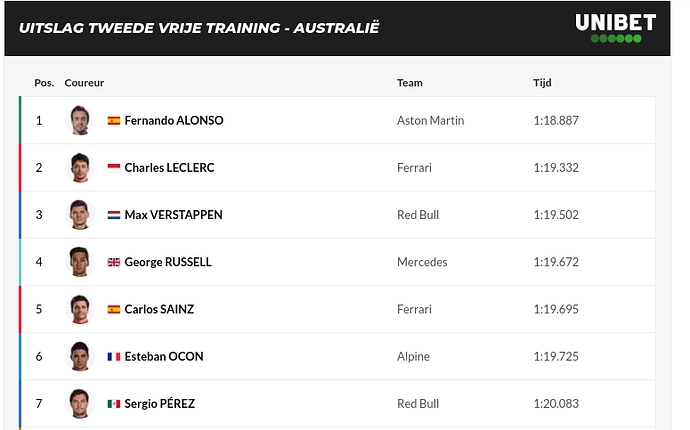Click the Team column header
The image size is (690, 430).
410,83
